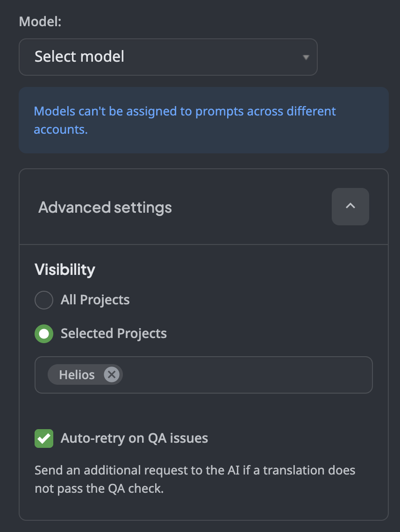Click the auto-retry description text

point(195,479)
